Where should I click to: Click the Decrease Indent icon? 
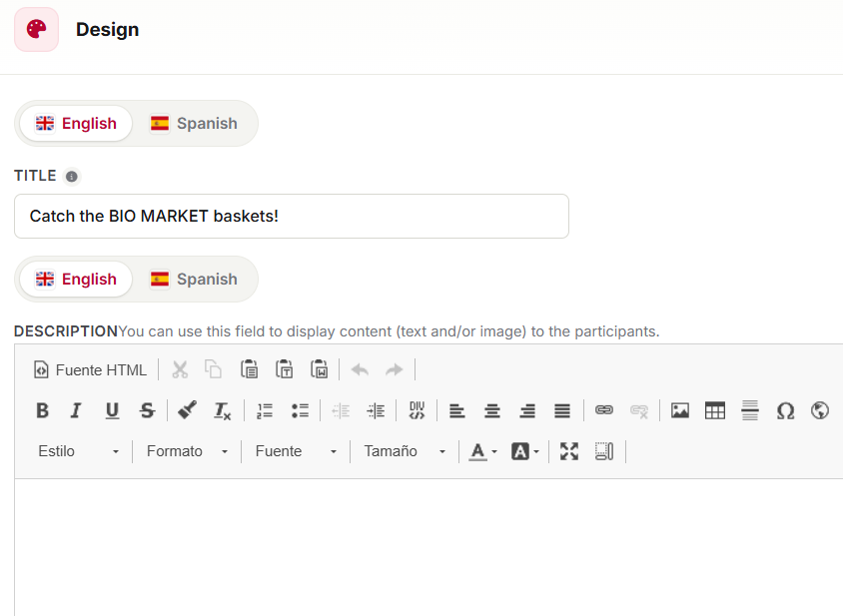click(341, 411)
